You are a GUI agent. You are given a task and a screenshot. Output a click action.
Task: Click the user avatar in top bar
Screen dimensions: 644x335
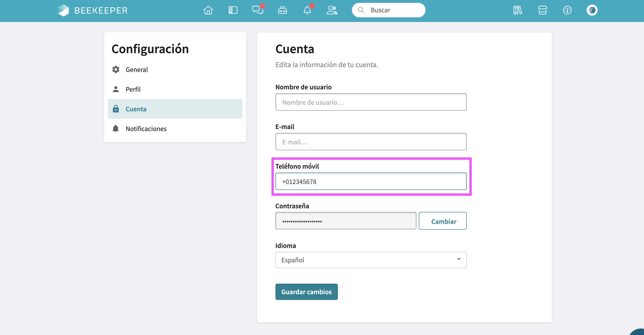pos(592,10)
